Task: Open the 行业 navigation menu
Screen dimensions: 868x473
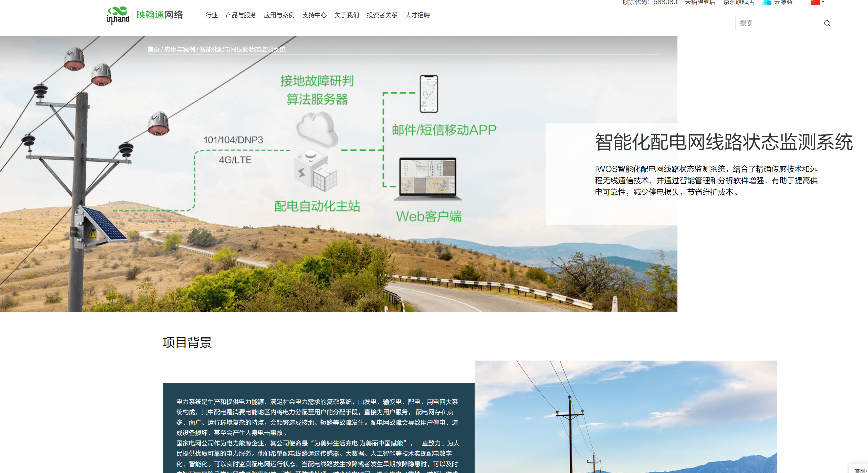Action: (211, 15)
